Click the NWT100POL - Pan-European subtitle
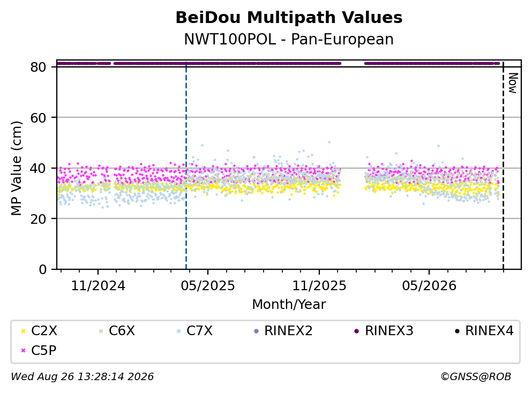Viewport: 532px width, 393px height. [x=289, y=39]
